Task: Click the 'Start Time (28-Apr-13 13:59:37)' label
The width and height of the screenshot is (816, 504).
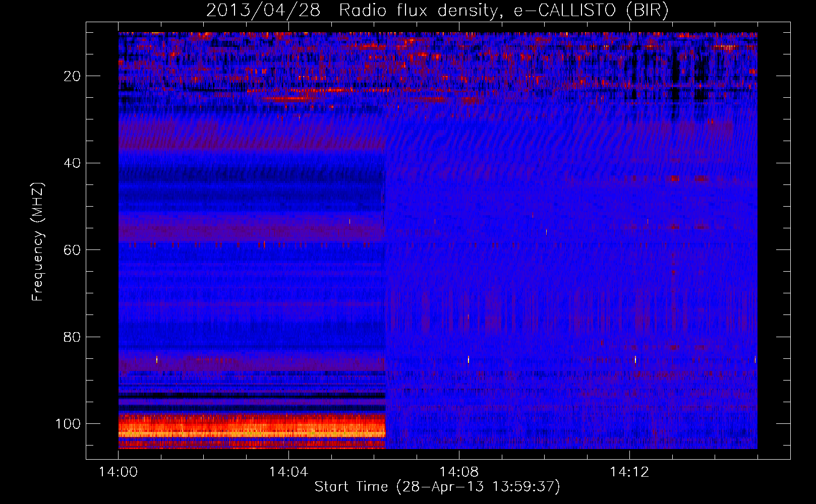Action: point(437,486)
